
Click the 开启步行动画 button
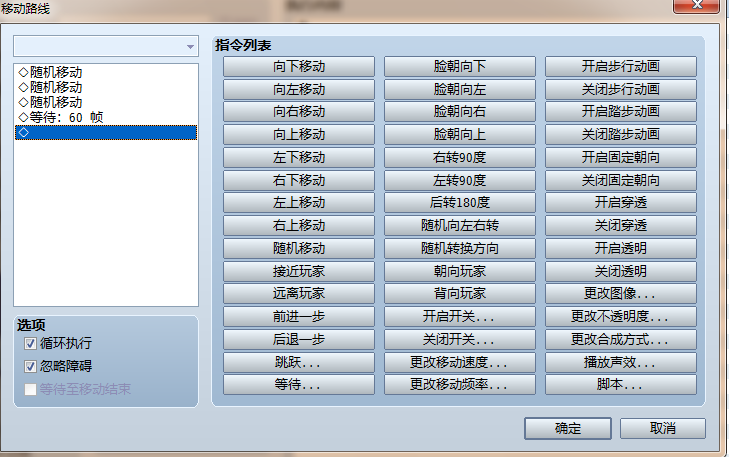coord(621,66)
